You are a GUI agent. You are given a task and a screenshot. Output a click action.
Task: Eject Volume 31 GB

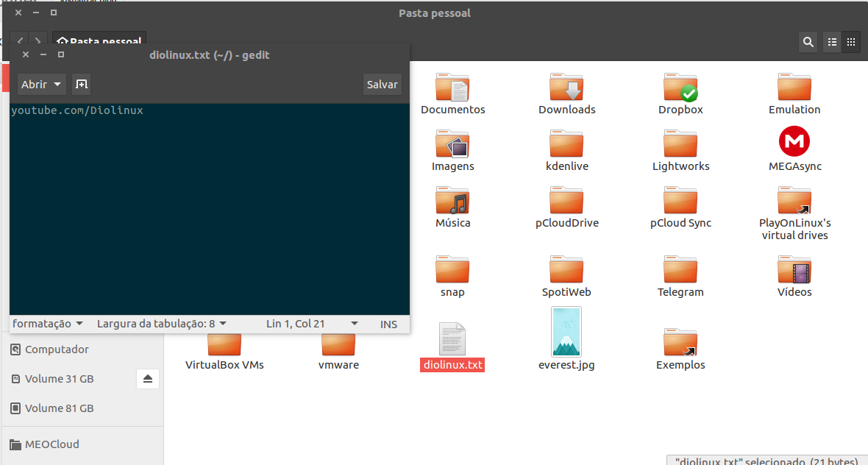click(147, 379)
